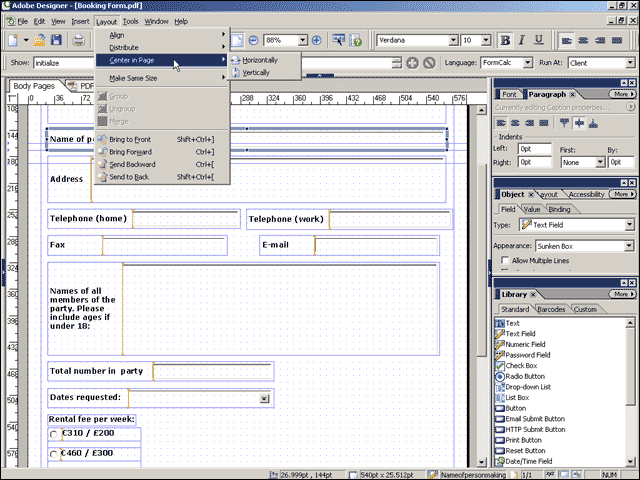
Task: Click the cancel script changes icon
Action: point(429,63)
